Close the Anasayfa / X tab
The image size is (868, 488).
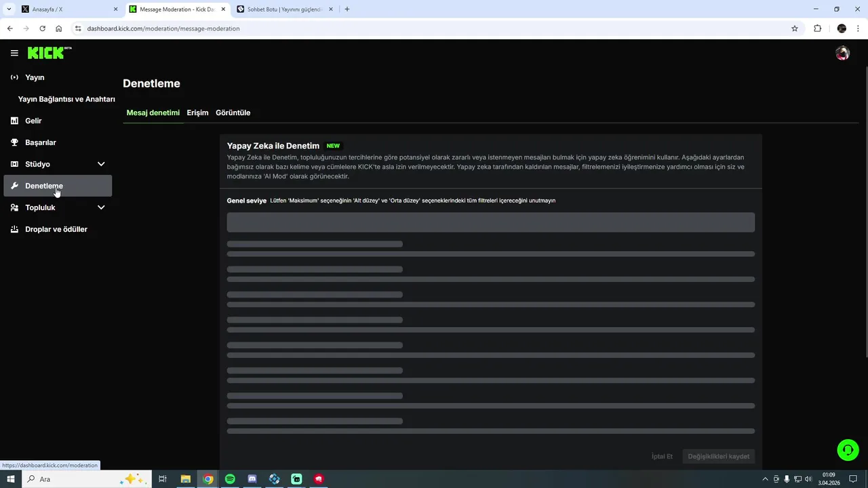(115, 9)
